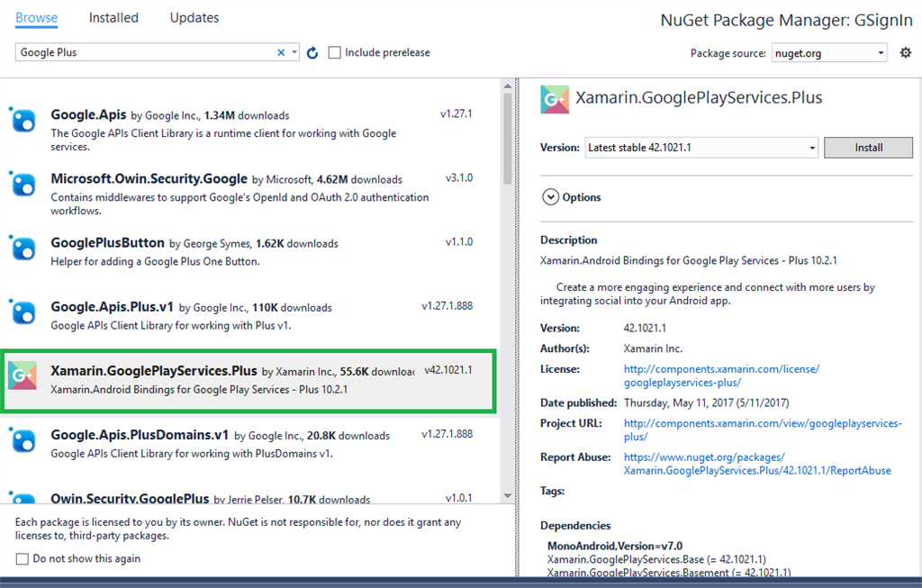This screenshot has height=588, width=922.
Task: Open the NuGet settings gear
Action: pyautogui.click(x=906, y=53)
